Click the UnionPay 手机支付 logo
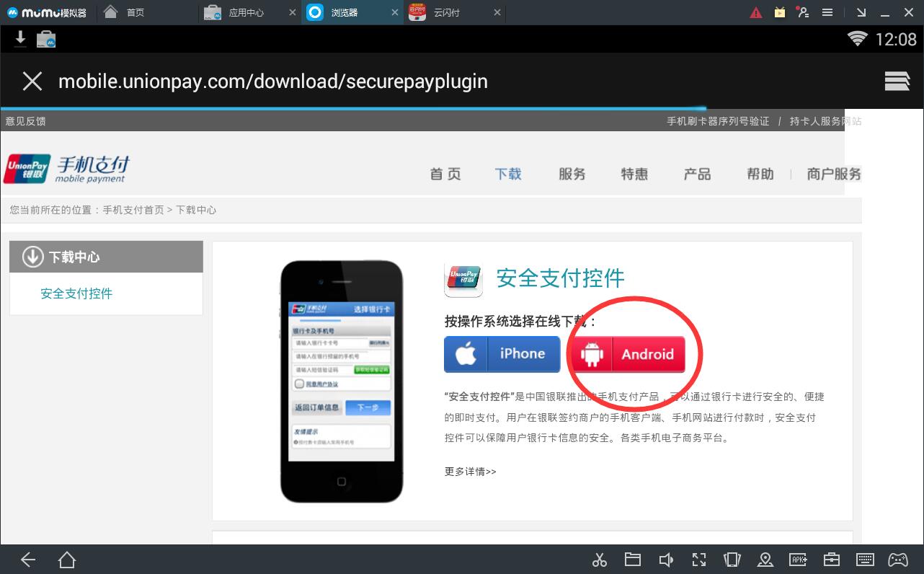The image size is (924, 574). pyautogui.click(x=66, y=168)
